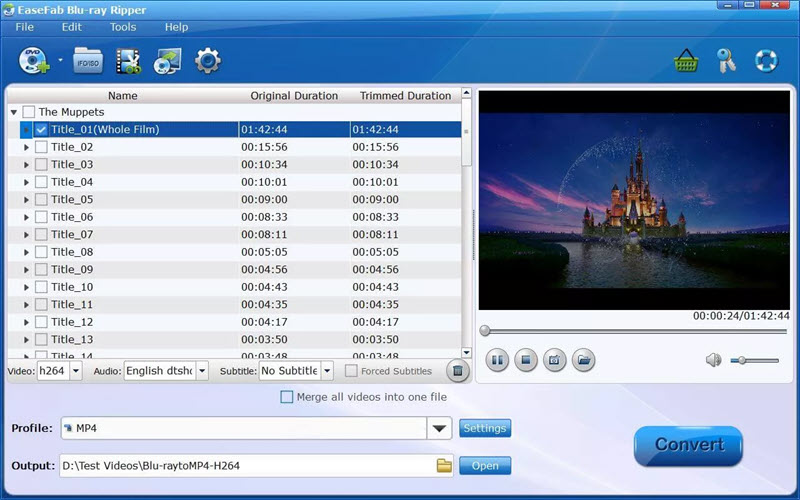The width and height of the screenshot is (800, 500).
Task: Pause the video preview
Action: (497, 360)
